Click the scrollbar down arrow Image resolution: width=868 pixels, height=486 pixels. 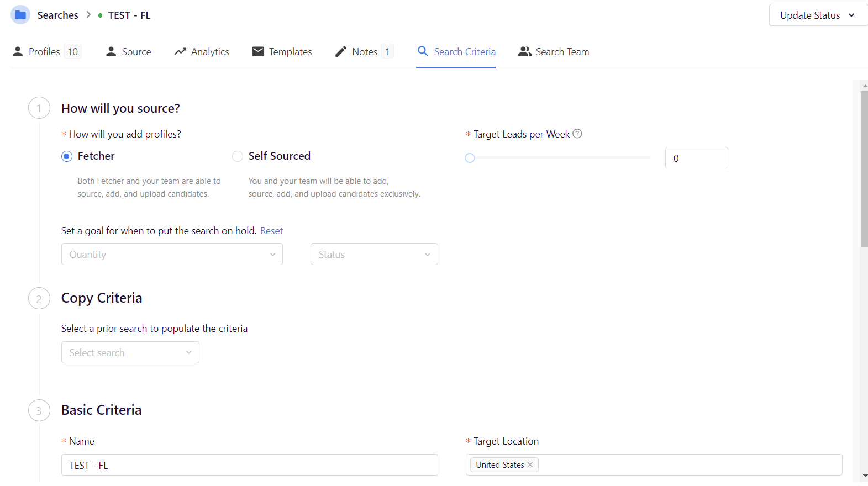[x=865, y=476]
